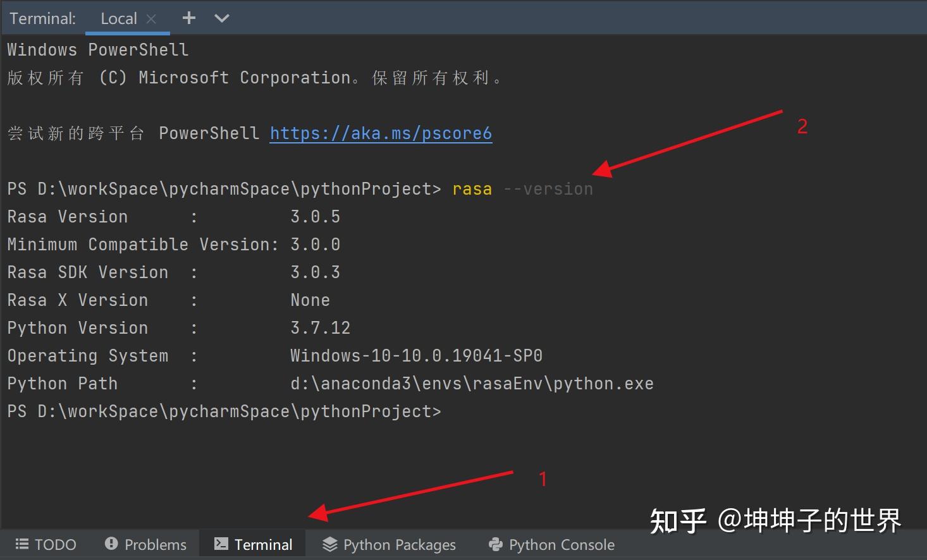Click the 'Windows PowerShell' header line

click(x=97, y=50)
